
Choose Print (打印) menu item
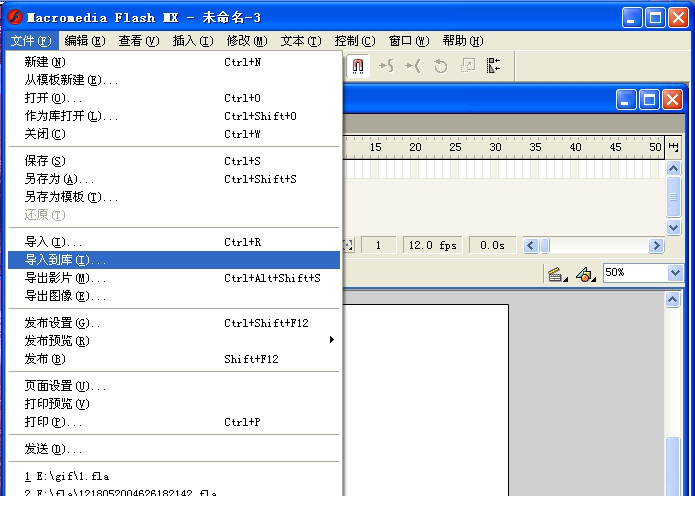pos(174,422)
